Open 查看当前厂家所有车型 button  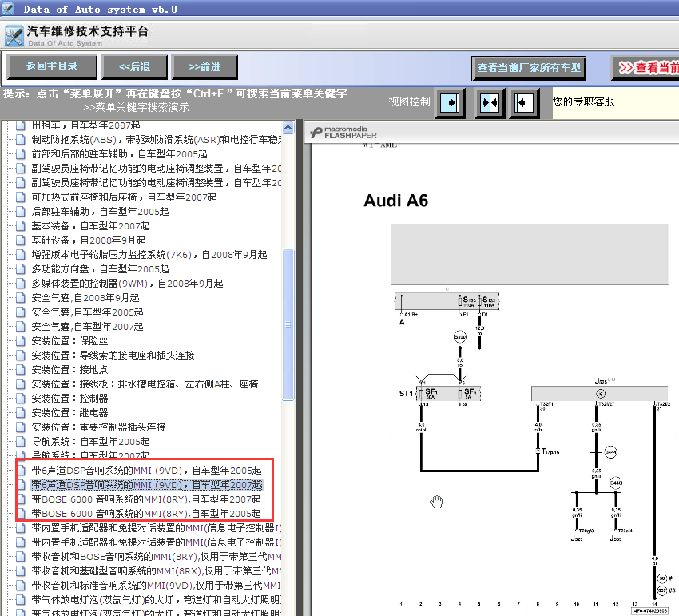(529, 68)
